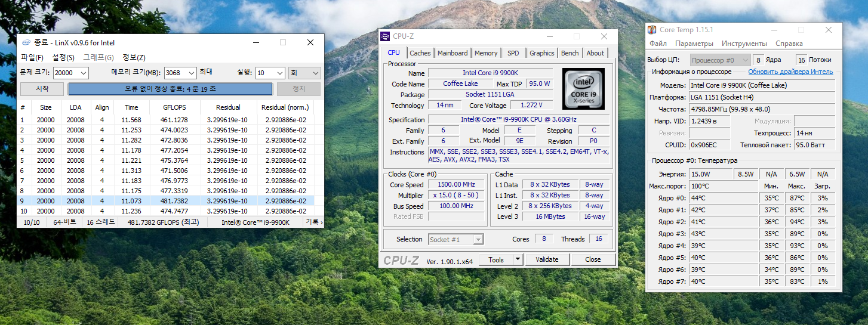
Task: Select LinX result row 9 with 481.7382 GFLOPS
Action: (166, 201)
